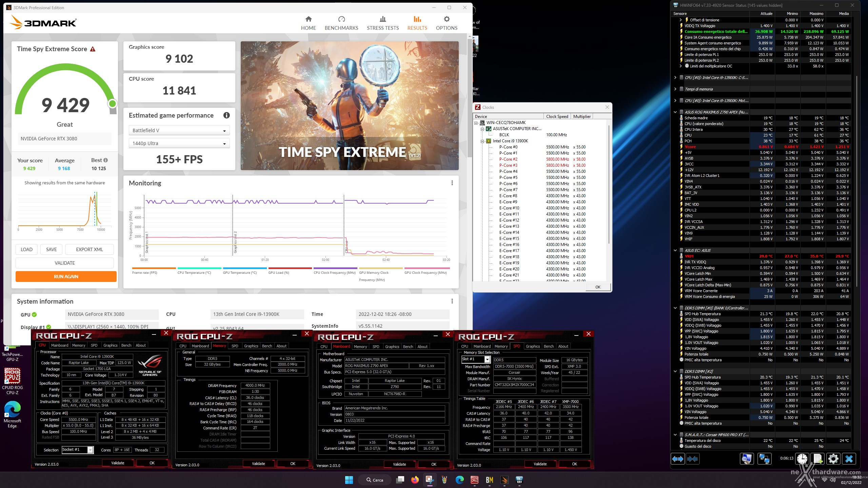Collapse S.M.A.R.T. Corsair MP600 PRO XT group
Screen dimensions: 868x488
[x=675, y=435]
